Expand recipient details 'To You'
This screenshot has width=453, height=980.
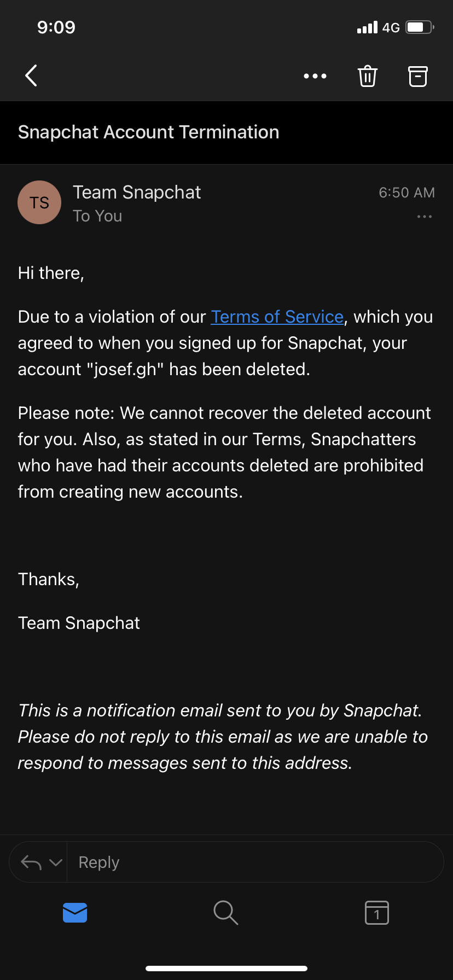click(x=97, y=216)
